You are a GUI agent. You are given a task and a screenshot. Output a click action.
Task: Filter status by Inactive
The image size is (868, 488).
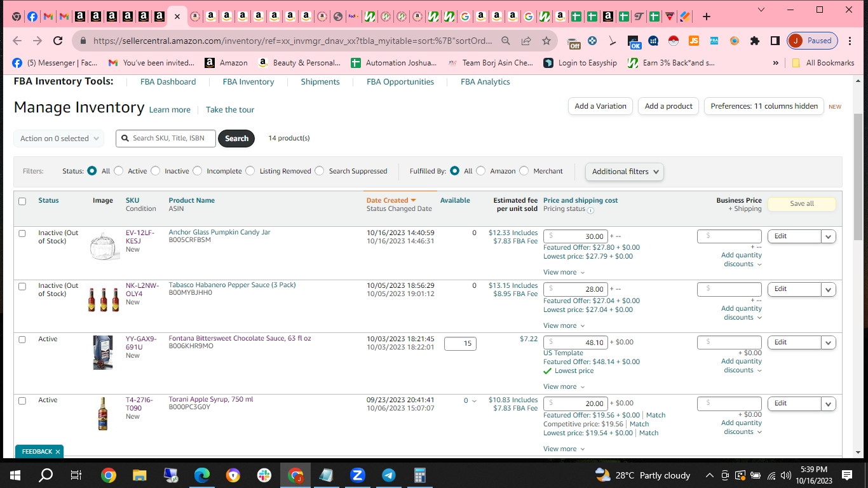pos(156,171)
